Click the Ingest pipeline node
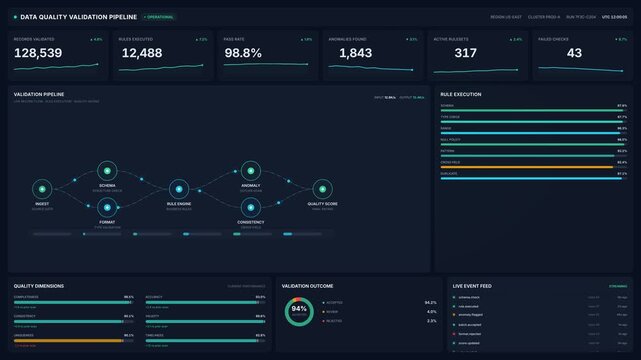Screen dimensions: 641x360 click(x=42, y=189)
